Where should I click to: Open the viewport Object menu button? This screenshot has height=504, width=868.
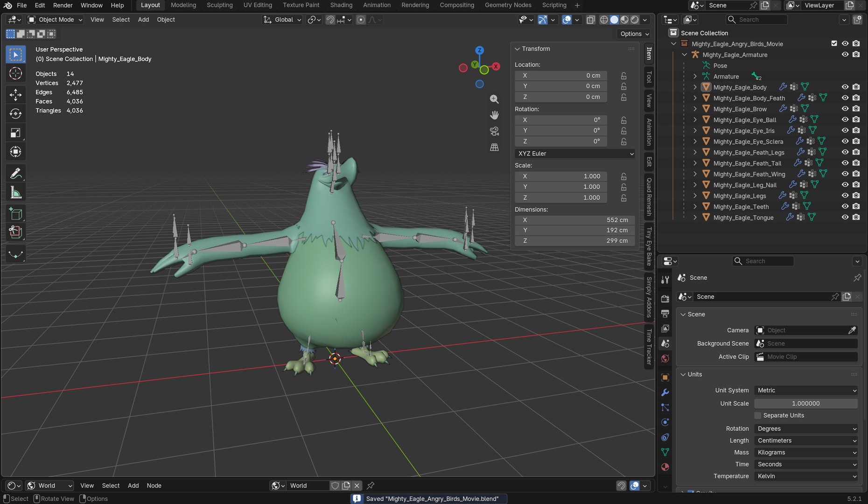(x=166, y=20)
